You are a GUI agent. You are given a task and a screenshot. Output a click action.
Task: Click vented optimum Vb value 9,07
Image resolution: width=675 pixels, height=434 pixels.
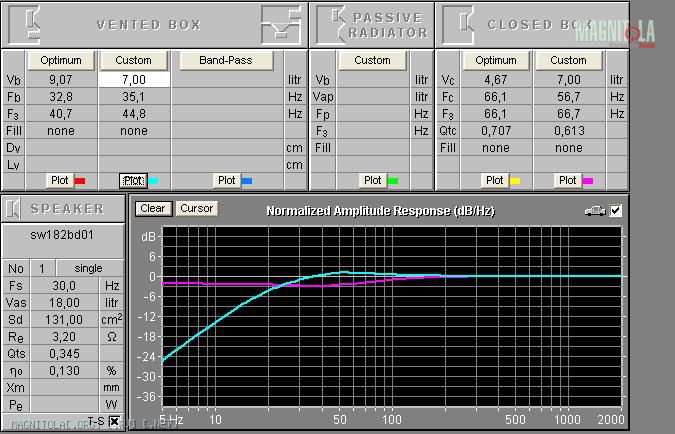[61, 80]
